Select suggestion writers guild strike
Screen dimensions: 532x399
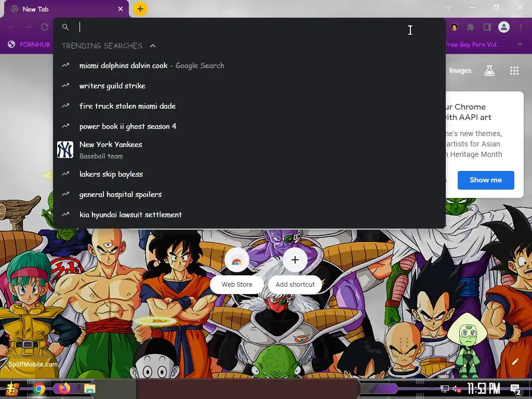(249, 86)
